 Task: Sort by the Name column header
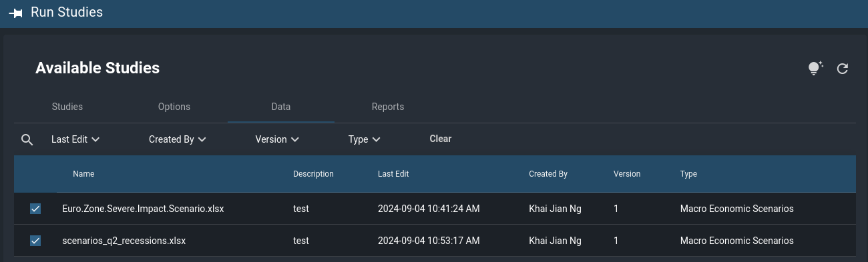point(83,174)
